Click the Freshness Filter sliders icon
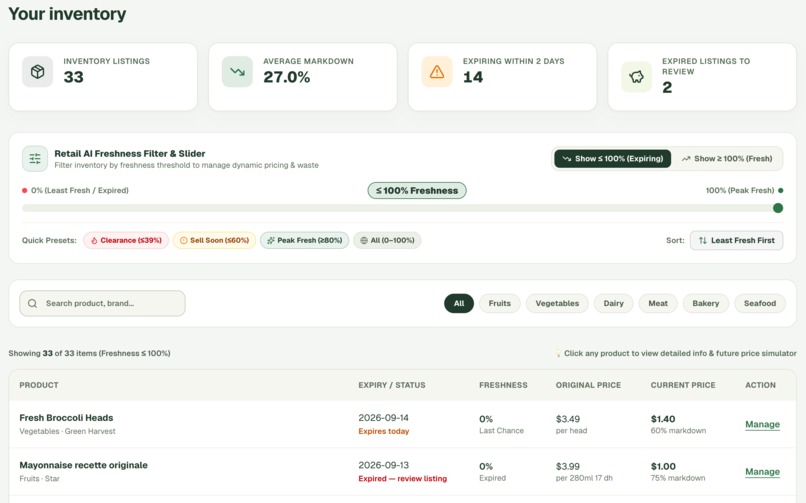Viewport: 806px width, 503px height. coord(35,159)
